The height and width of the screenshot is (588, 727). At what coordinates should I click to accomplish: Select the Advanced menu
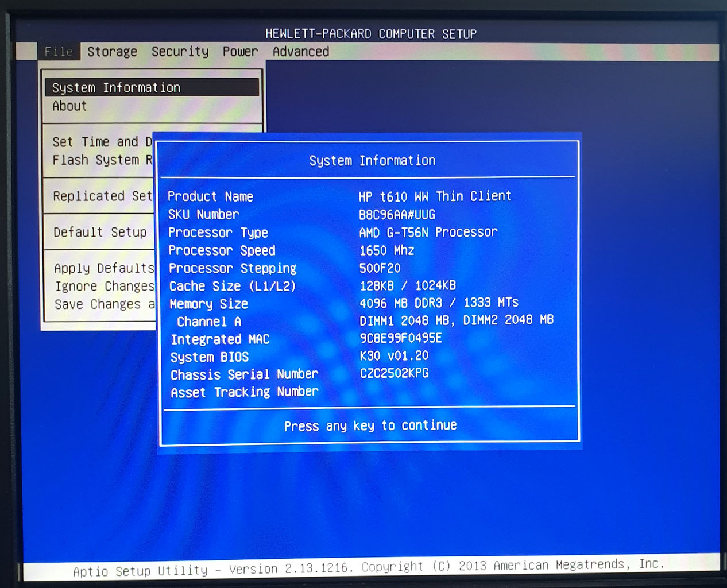pos(301,52)
